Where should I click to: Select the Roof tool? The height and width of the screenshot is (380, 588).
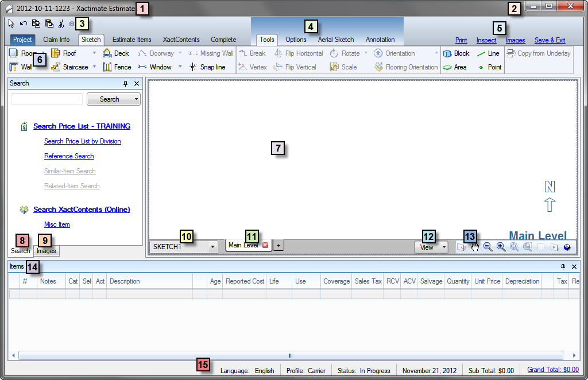[x=63, y=53]
